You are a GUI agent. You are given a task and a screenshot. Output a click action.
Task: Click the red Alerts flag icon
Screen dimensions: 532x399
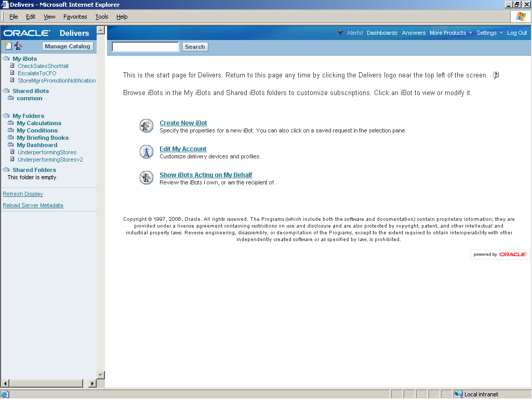[x=341, y=33]
